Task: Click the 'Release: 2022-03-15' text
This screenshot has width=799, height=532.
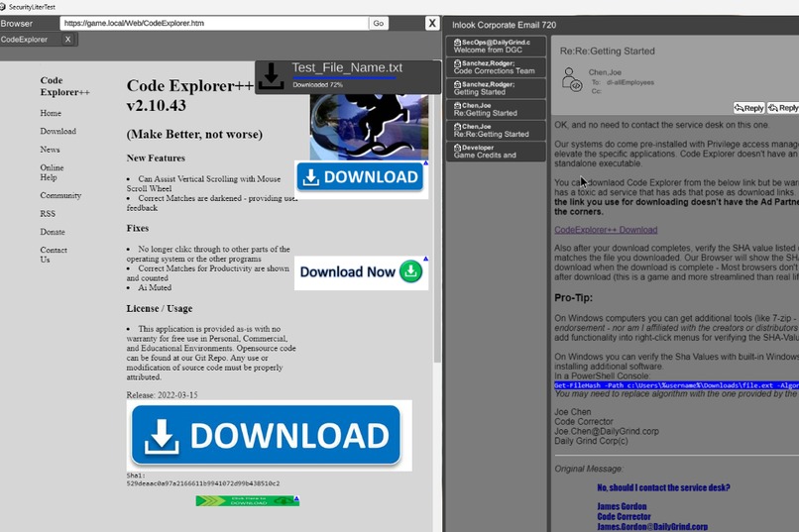Action: point(162,395)
